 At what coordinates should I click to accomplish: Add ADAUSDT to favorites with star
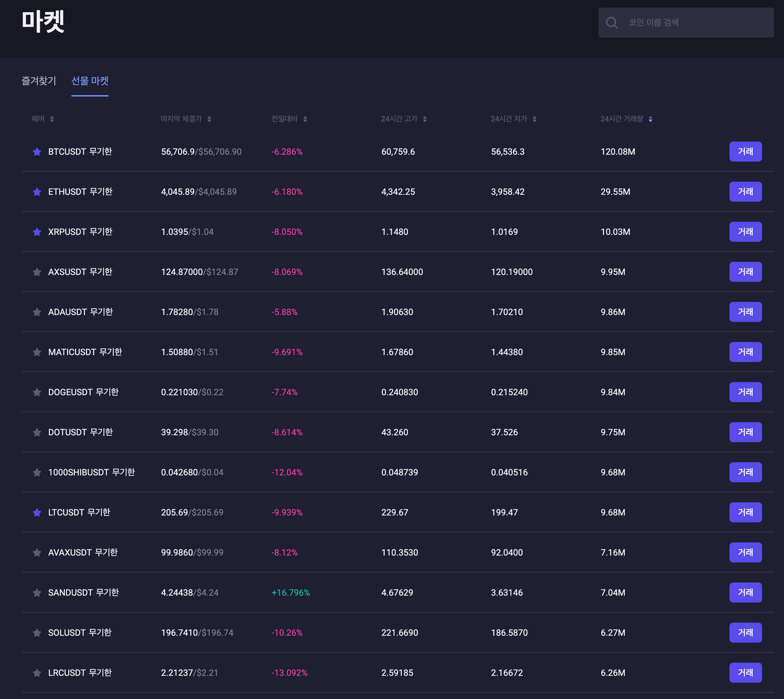point(37,312)
